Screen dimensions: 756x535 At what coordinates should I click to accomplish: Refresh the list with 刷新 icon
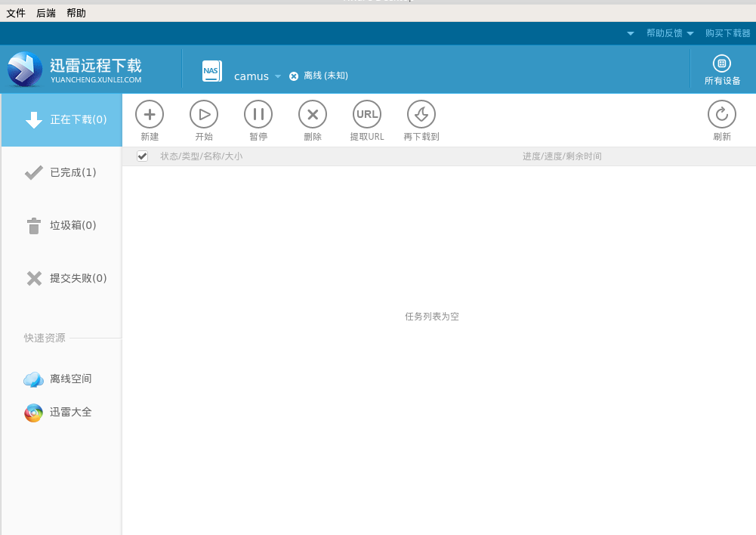point(722,114)
